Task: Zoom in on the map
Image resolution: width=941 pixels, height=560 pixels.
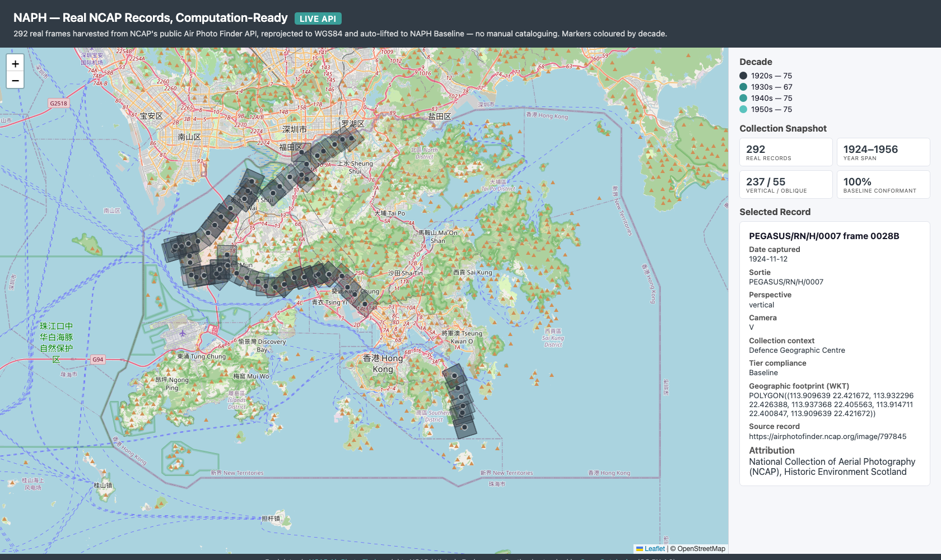Action: coord(16,64)
